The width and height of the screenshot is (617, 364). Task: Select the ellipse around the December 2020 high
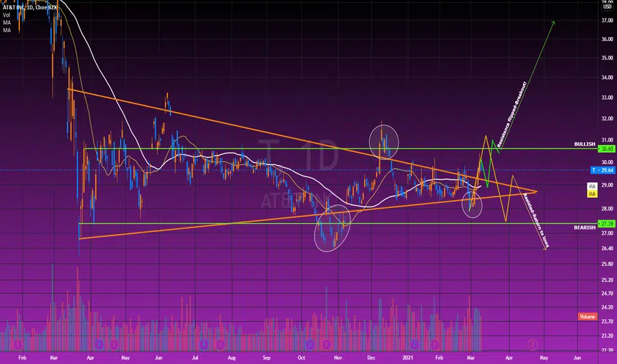384,142
